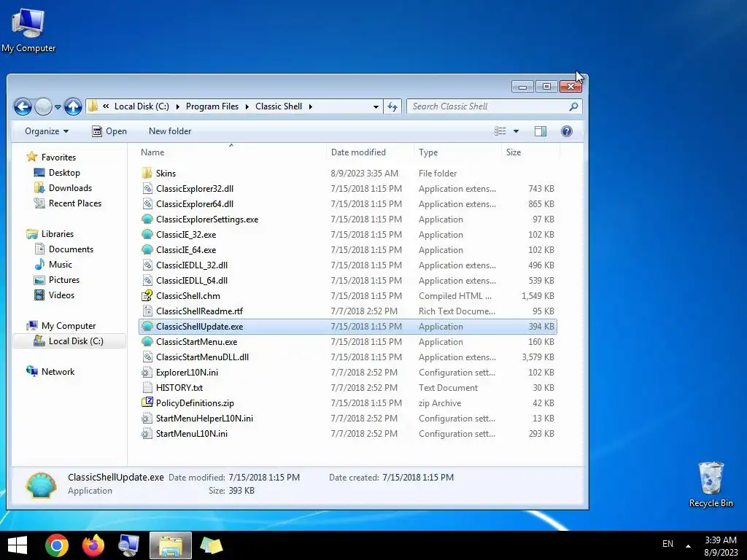This screenshot has height=560, width=747.
Task: Launch Firefox from taskbar
Action: 93,545
